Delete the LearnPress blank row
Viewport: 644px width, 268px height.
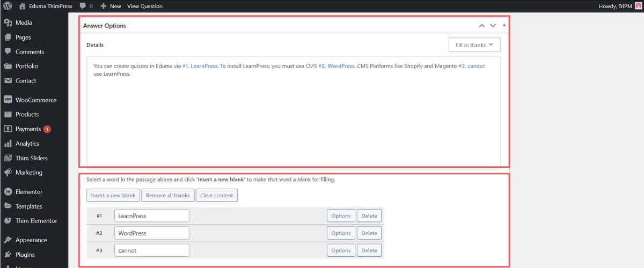(x=369, y=215)
